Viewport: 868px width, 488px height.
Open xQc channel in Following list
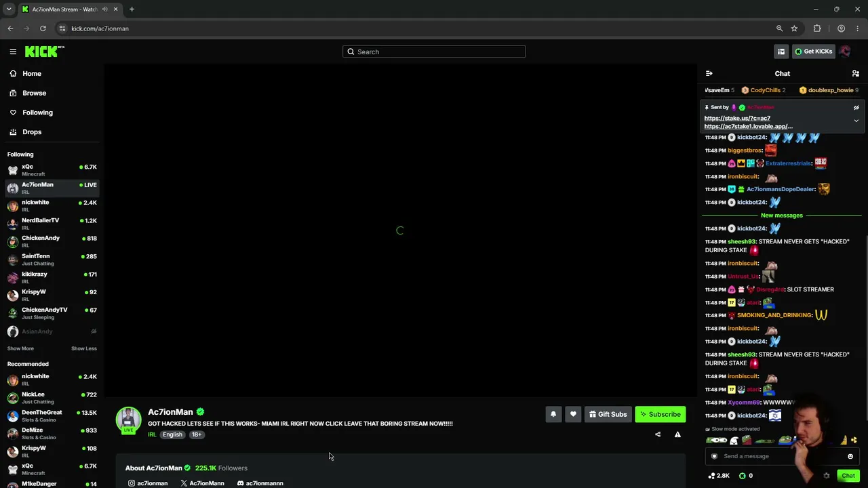point(52,170)
